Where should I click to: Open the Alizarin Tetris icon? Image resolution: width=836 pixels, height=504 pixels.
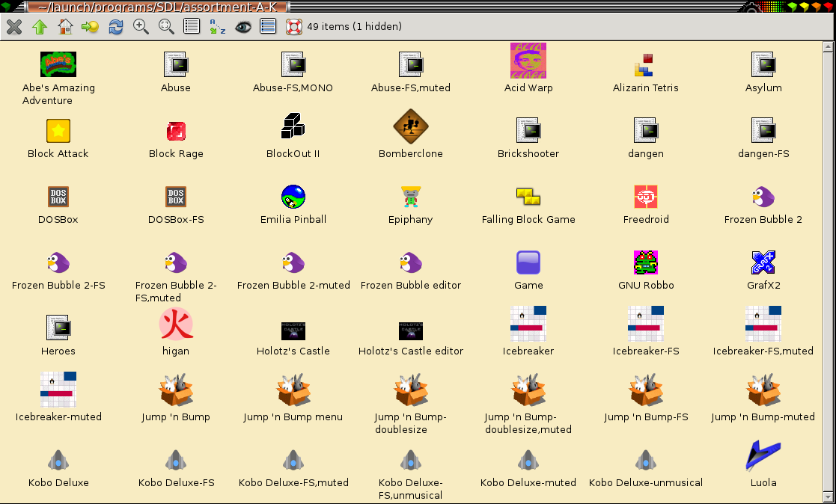click(x=644, y=65)
